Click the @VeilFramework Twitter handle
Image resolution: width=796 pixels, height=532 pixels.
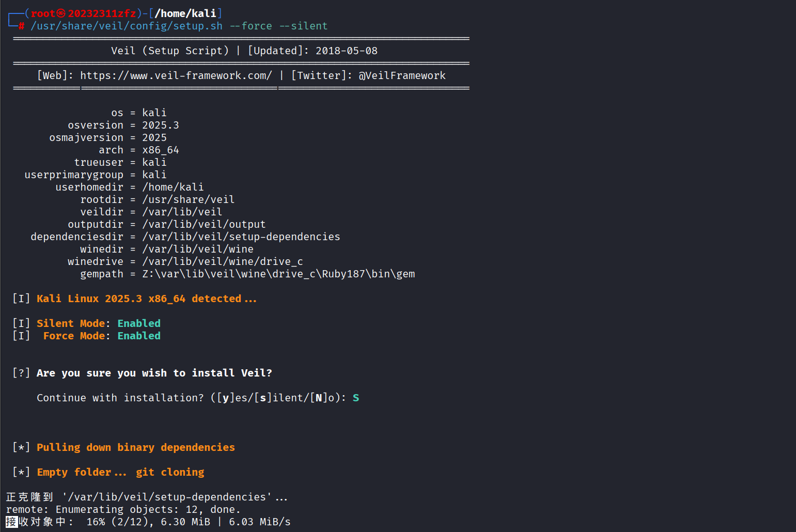click(x=402, y=75)
